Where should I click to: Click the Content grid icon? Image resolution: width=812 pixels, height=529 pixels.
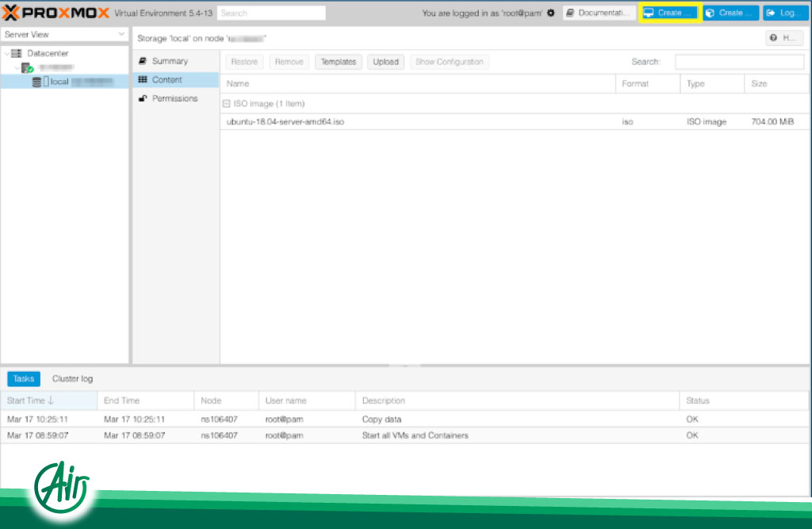143,79
